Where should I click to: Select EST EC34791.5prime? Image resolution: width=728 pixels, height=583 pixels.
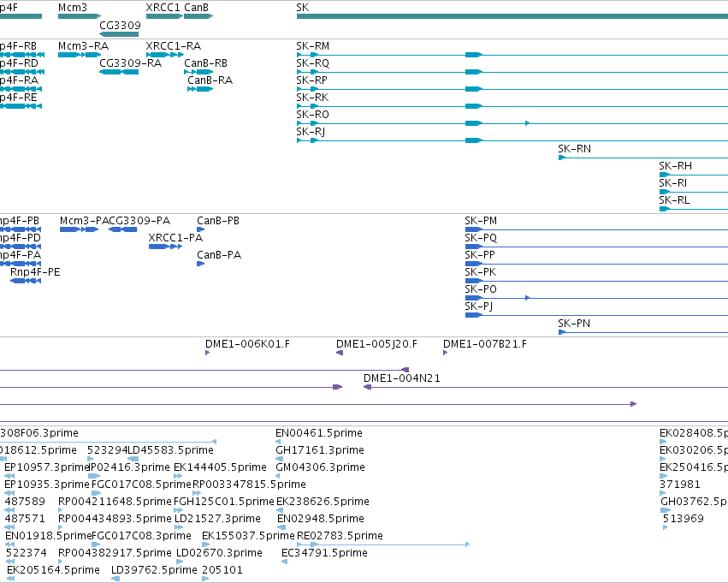324,553
